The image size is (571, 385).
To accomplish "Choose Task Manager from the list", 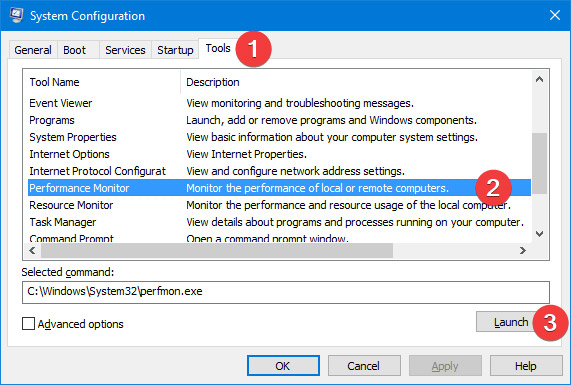I will [x=279, y=222].
